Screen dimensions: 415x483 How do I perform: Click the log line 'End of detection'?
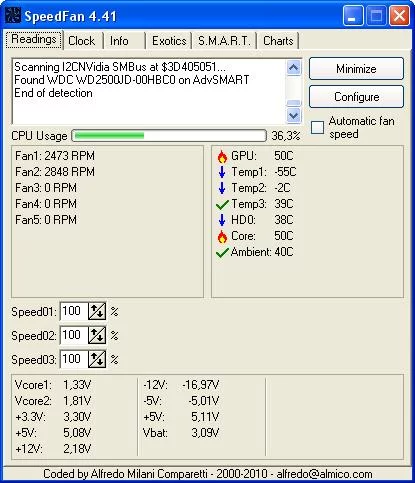point(53,93)
